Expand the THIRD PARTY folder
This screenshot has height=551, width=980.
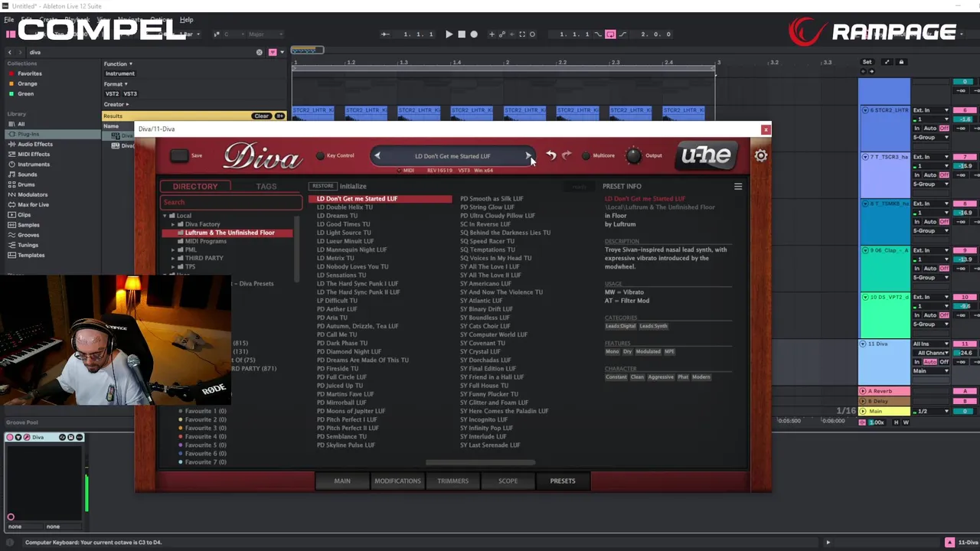point(173,258)
